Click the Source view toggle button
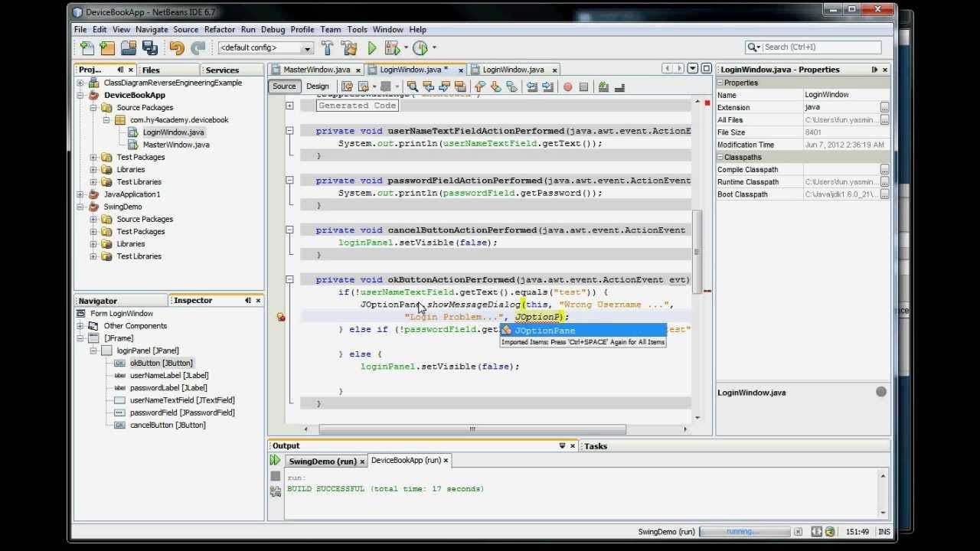This screenshot has width=980, height=551. 284,86
